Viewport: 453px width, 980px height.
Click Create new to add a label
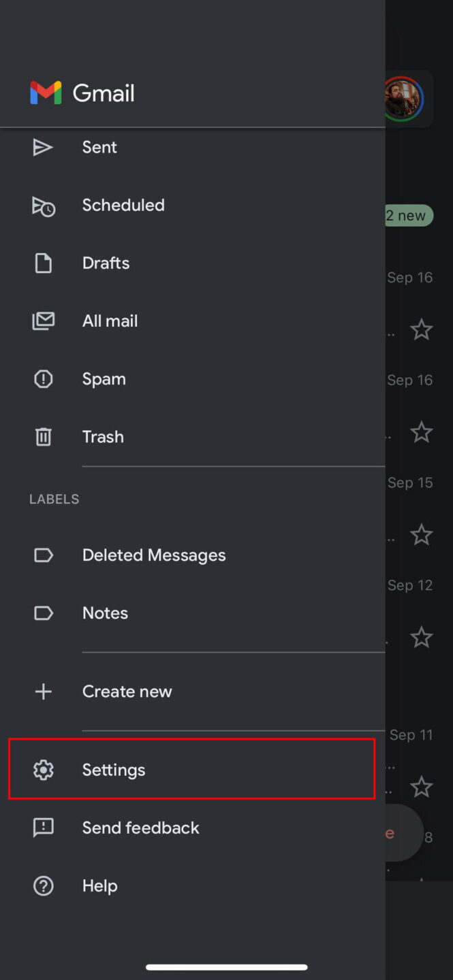(127, 691)
